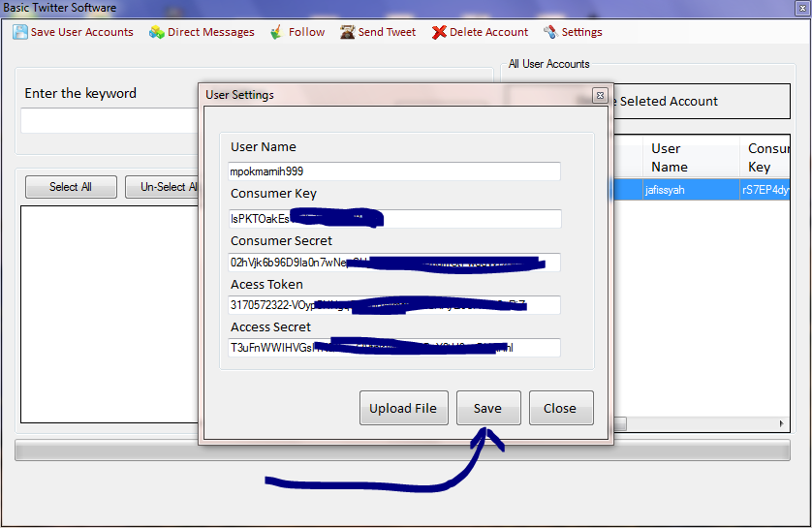Click the rS7EP4dy consumer key cell
The image size is (812, 528).
click(x=765, y=190)
